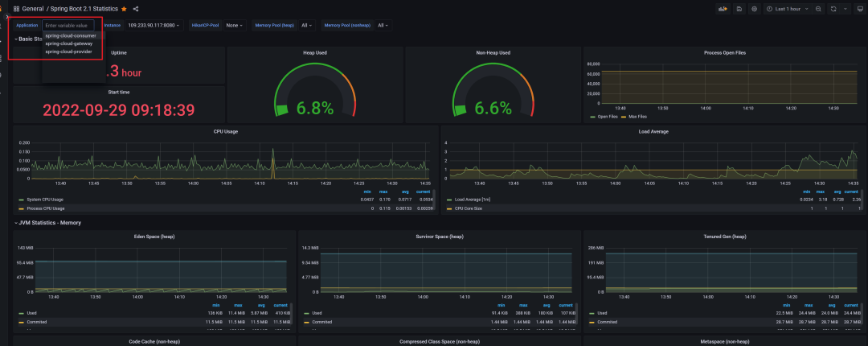Open the General folder breadcrumb
The height and width of the screenshot is (346, 868).
pos(33,9)
